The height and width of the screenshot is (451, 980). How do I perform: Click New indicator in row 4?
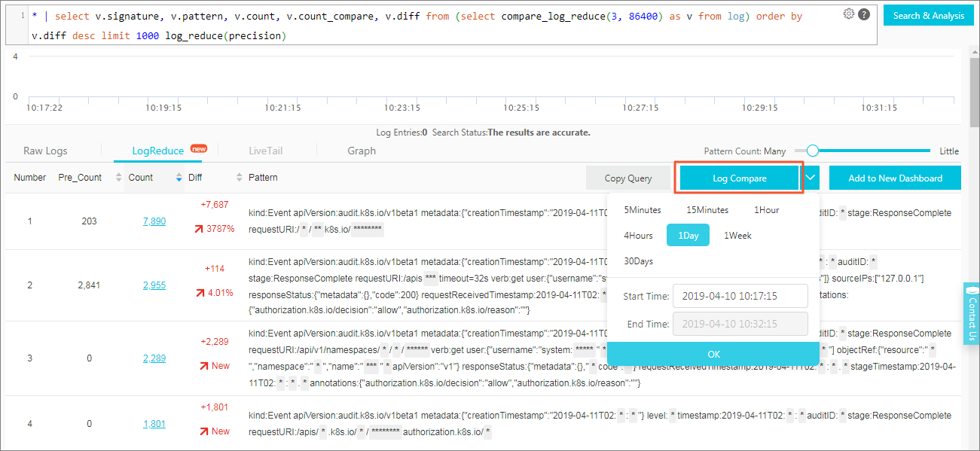click(215, 431)
